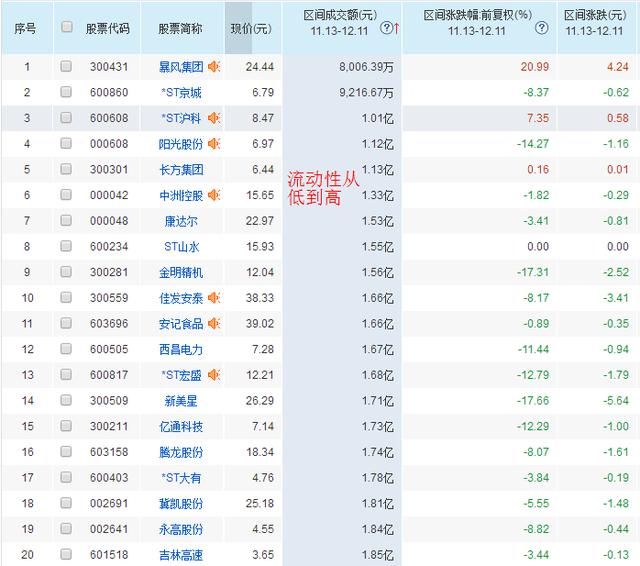Click turnover value 8,006.39万

click(x=366, y=67)
